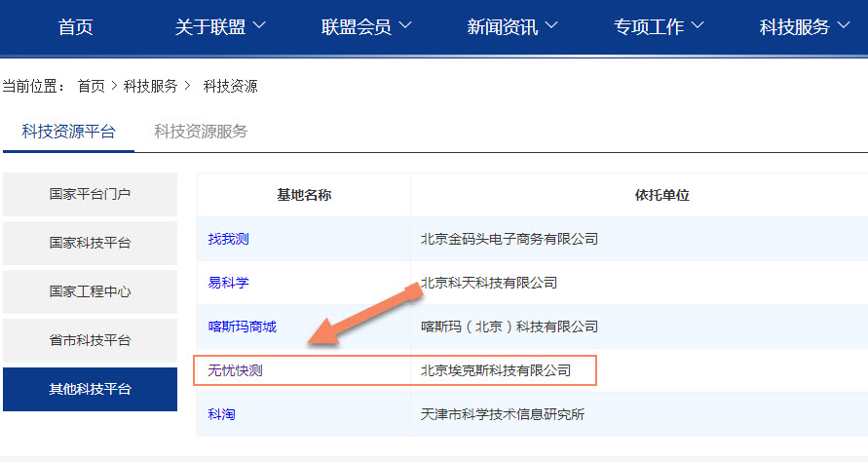868x462 pixels.
Task: Open the 联盟会员 menu
Action: coord(357,26)
